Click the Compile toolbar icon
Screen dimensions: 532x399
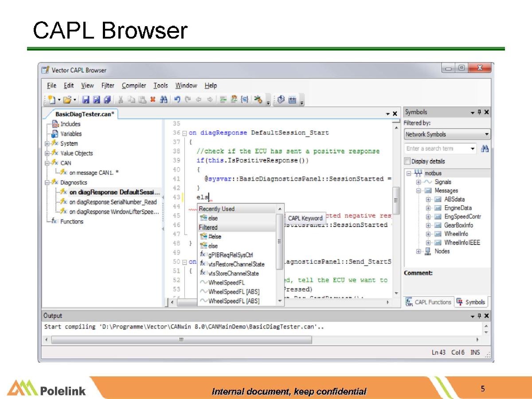coord(258,100)
